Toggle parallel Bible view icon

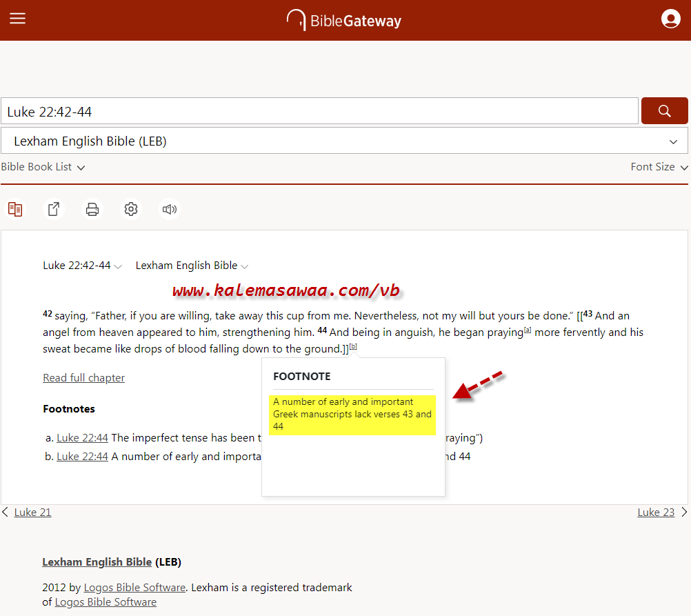coord(15,209)
